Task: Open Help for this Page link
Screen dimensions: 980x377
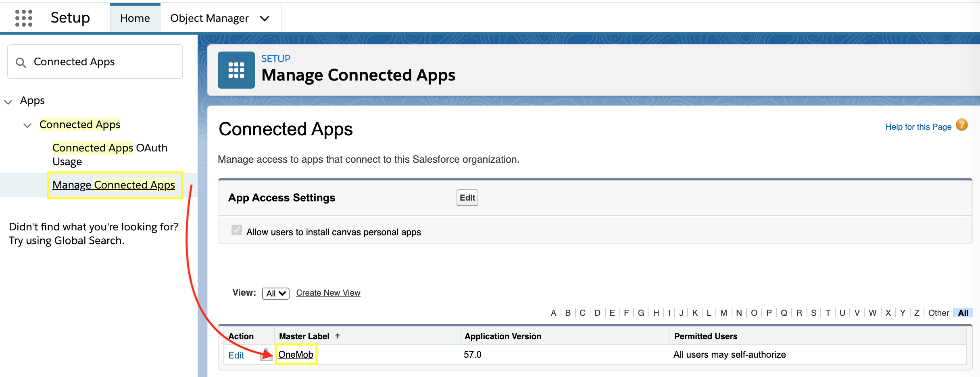Action: (918, 127)
